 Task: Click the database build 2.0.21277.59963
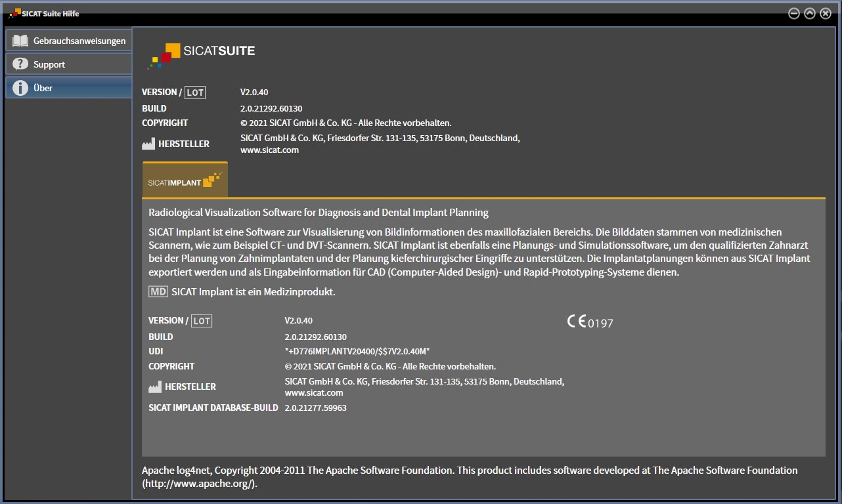click(x=315, y=408)
